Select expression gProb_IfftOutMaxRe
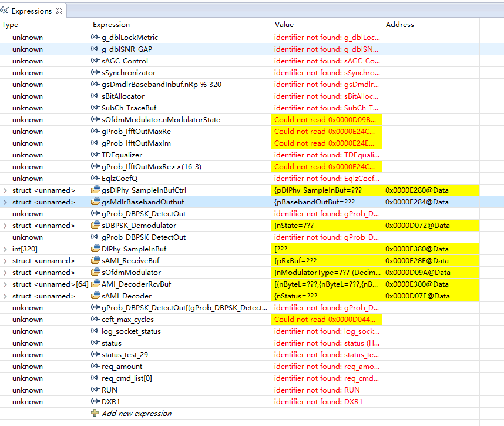Image resolution: width=504 pixels, height=426 pixels. tap(136, 132)
